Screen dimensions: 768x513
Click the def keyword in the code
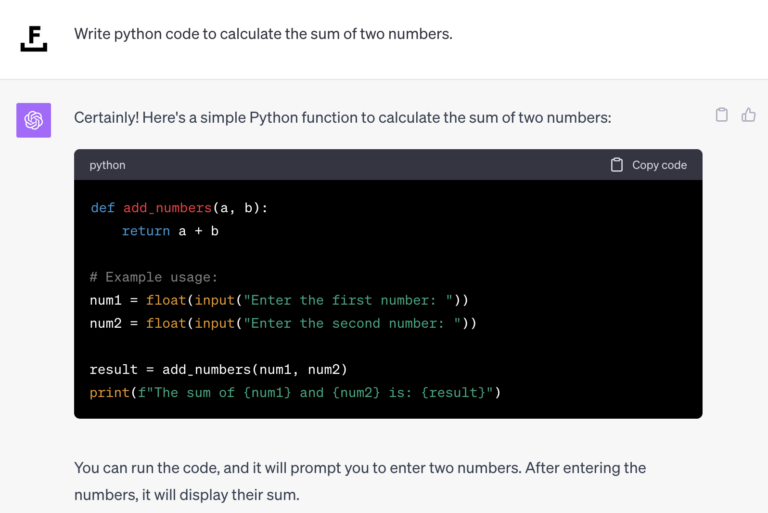pos(102,208)
